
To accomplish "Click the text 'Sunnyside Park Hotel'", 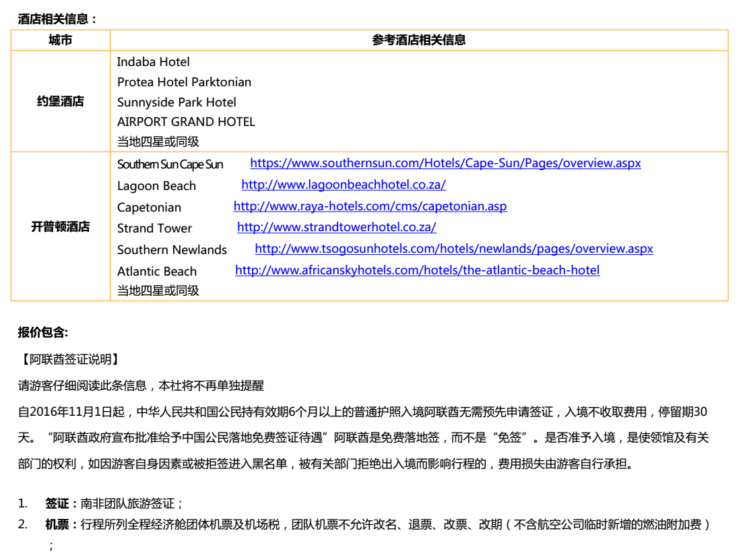I will 176,102.
